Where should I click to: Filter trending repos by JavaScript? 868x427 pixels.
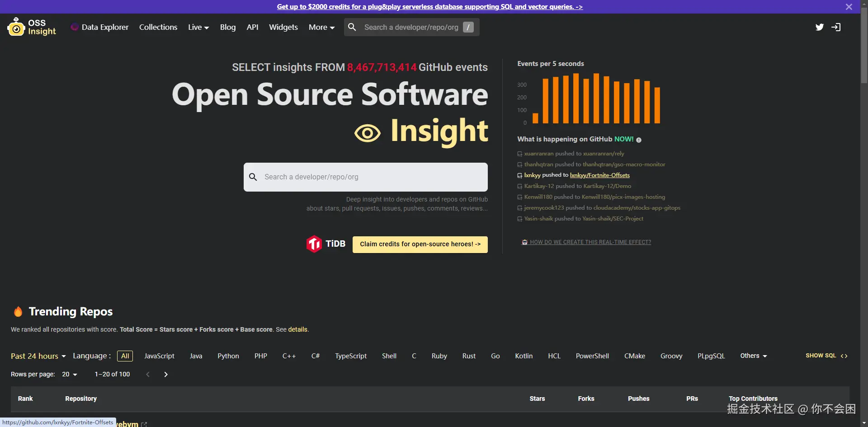[159, 356]
